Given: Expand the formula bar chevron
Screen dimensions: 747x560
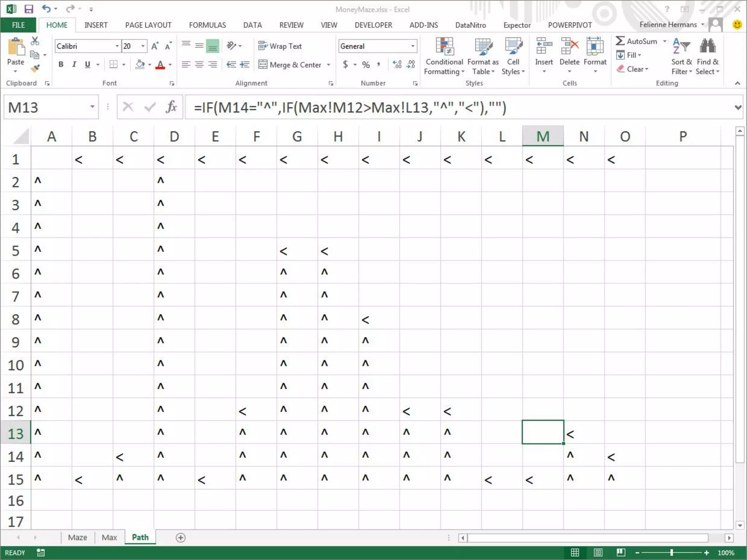Looking at the screenshot, I should 738,107.
